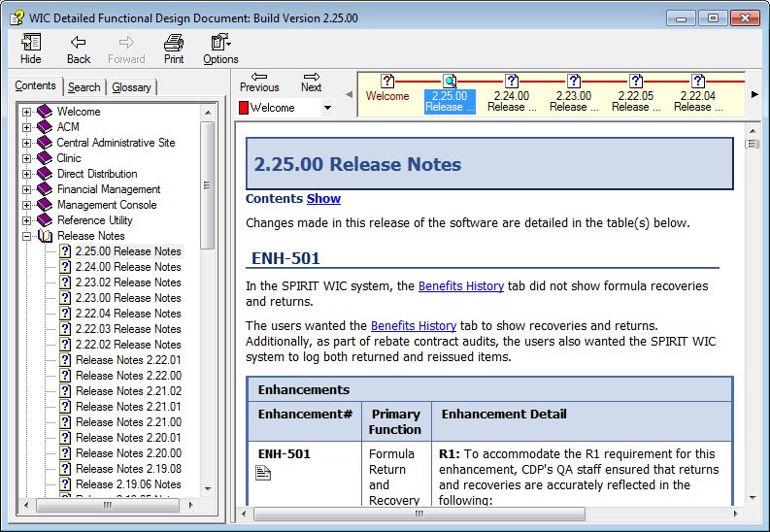Select Release Notes 2.20.01 in tree
This screenshot has width=770, height=532.
coord(129,438)
